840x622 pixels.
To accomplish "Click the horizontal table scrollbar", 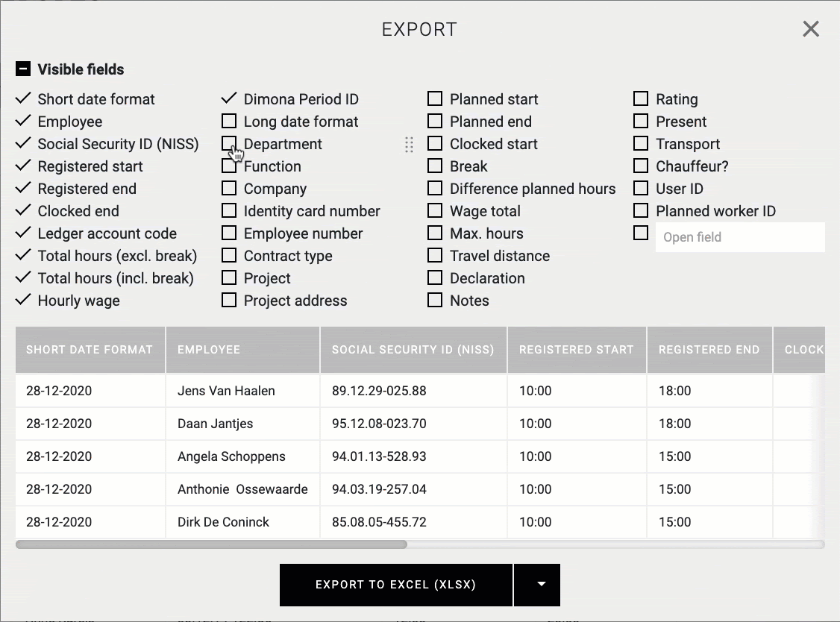I will pyautogui.click(x=211, y=544).
